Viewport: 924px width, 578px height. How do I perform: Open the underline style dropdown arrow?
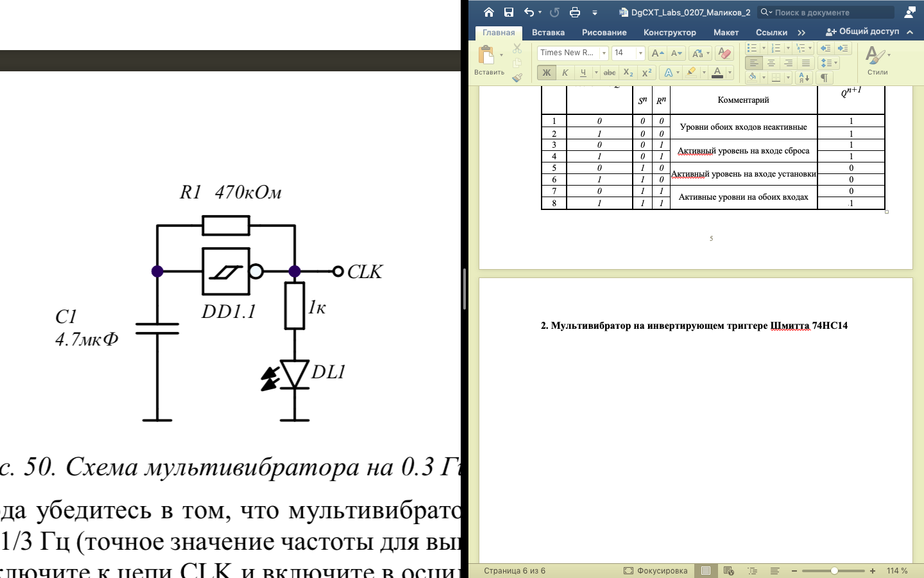(x=596, y=73)
